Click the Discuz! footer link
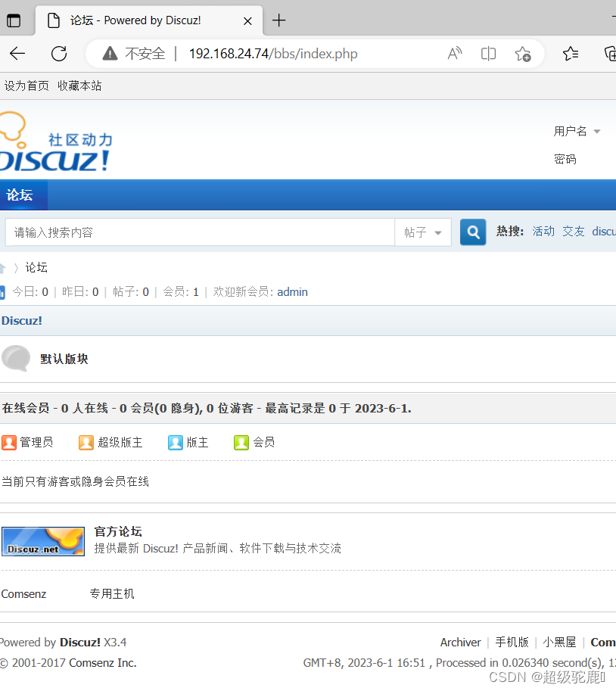Viewport: 616px width, 691px height. pyautogui.click(x=80, y=643)
